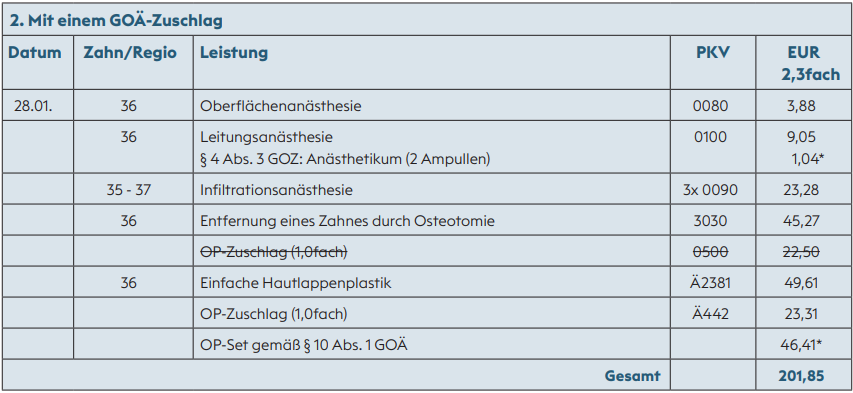Select the Infiltrationsanästhesie row text
The width and height of the screenshot is (853, 393).
click(x=276, y=190)
